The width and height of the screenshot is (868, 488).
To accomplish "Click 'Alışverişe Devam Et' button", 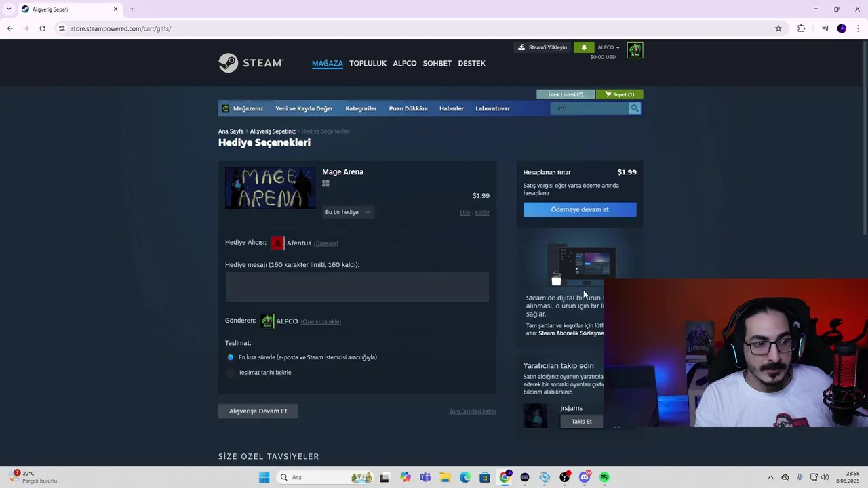I will click(x=258, y=411).
